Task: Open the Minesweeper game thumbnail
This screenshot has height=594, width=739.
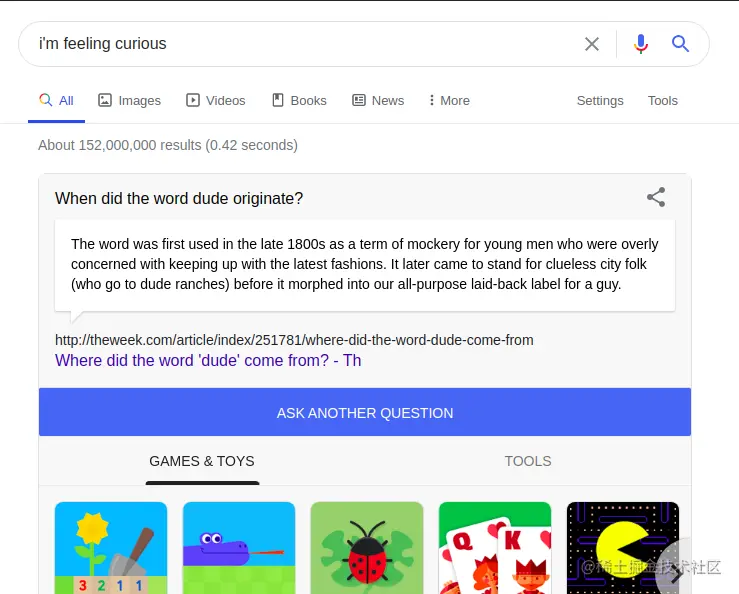Action: tap(111, 548)
